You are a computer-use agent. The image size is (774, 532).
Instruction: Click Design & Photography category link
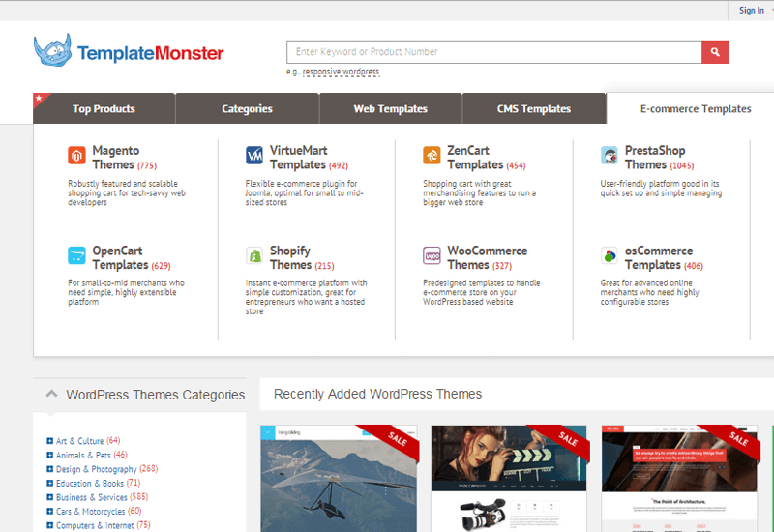[96, 469]
